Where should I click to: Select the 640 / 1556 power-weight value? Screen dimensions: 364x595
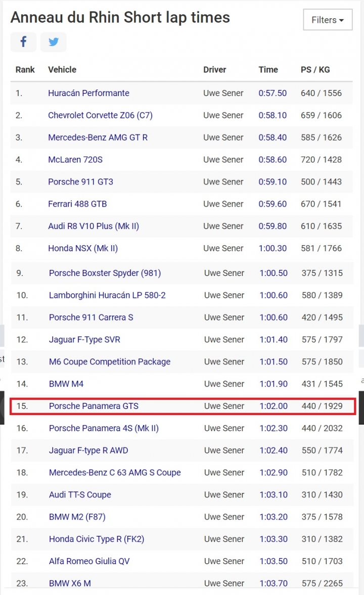[x=321, y=93]
